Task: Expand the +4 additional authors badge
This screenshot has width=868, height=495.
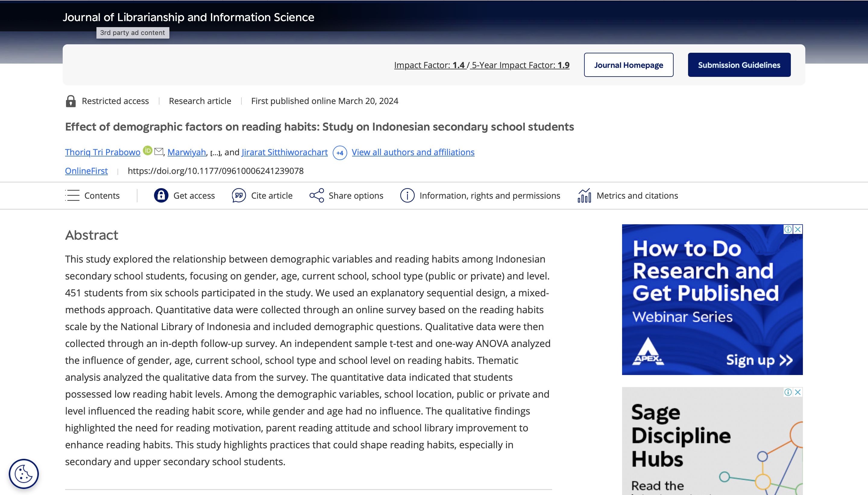Action: click(x=340, y=153)
